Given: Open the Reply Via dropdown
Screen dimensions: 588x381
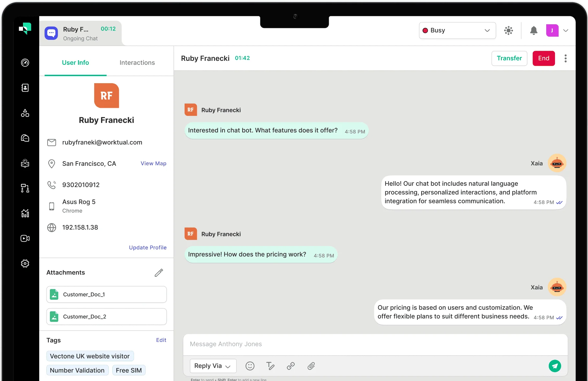Looking at the screenshot, I should [x=213, y=366].
